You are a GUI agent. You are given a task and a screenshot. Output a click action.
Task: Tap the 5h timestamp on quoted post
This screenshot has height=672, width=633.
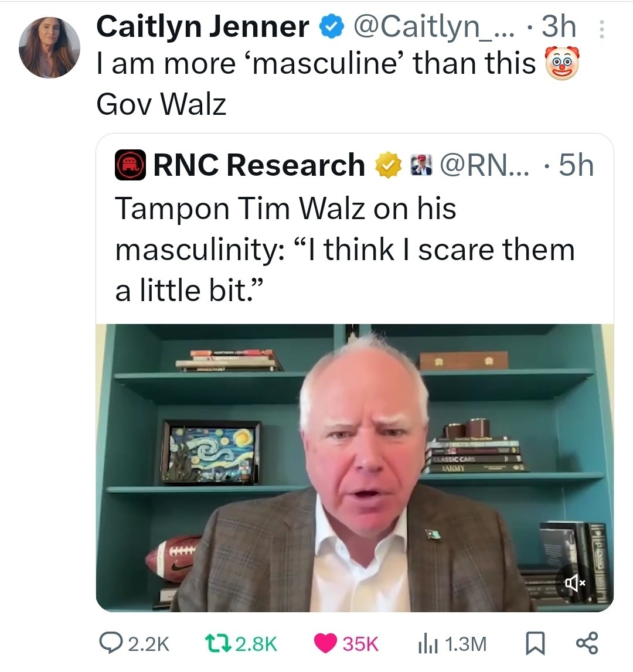click(x=576, y=166)
